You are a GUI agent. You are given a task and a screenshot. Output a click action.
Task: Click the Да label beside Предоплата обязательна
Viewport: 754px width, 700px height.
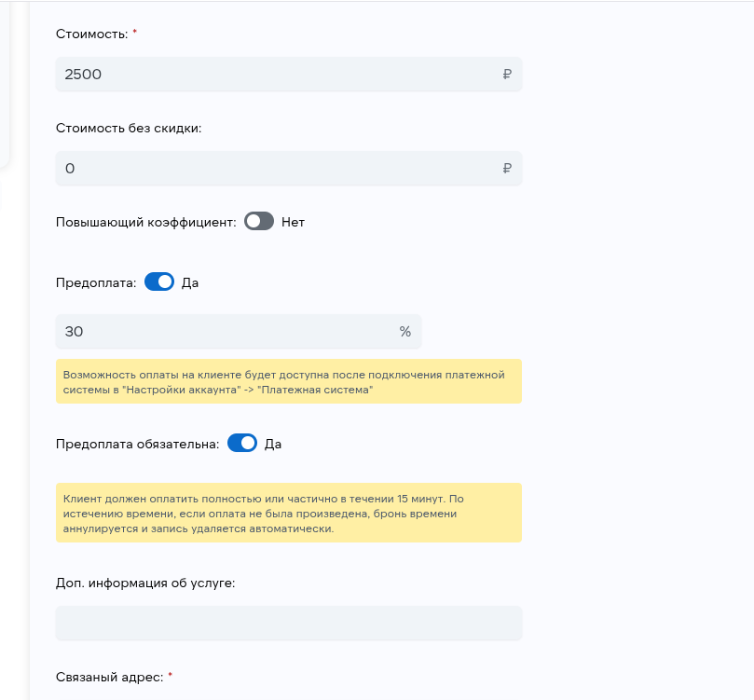click(274, 443)
